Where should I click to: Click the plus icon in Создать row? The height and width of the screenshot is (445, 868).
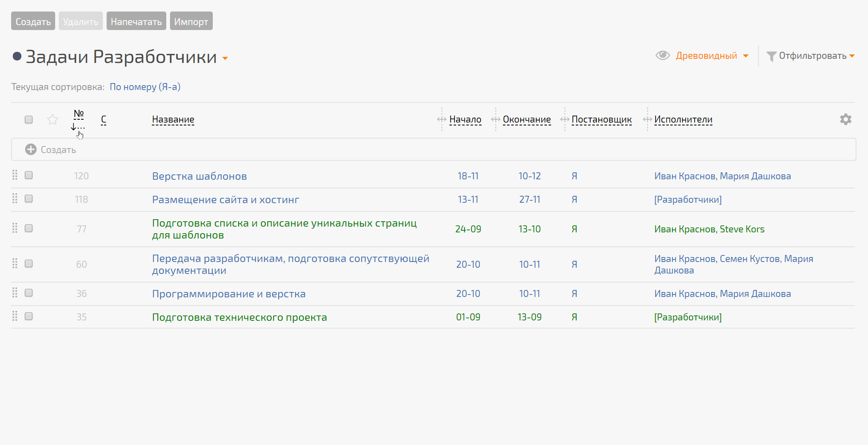tap(31, 149)
